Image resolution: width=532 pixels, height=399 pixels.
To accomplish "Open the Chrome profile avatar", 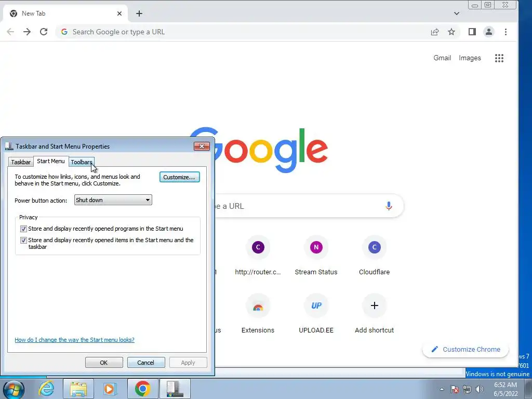I will [x=488, y=32].
